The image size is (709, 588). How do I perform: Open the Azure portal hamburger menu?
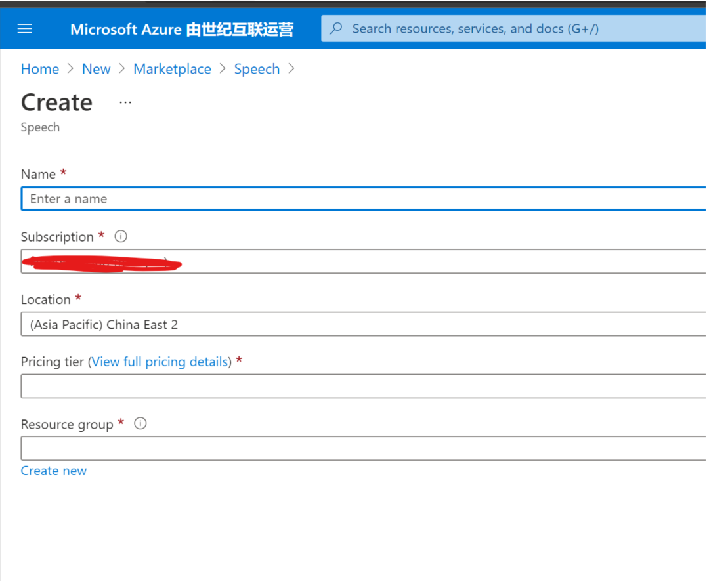tap(25, 28)
